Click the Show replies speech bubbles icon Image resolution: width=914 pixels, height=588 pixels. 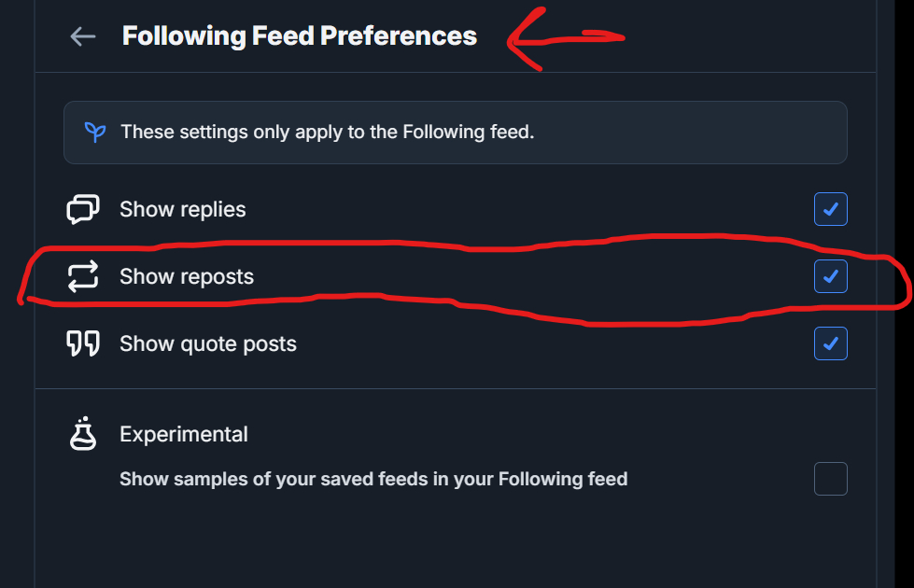click(82, 209)
